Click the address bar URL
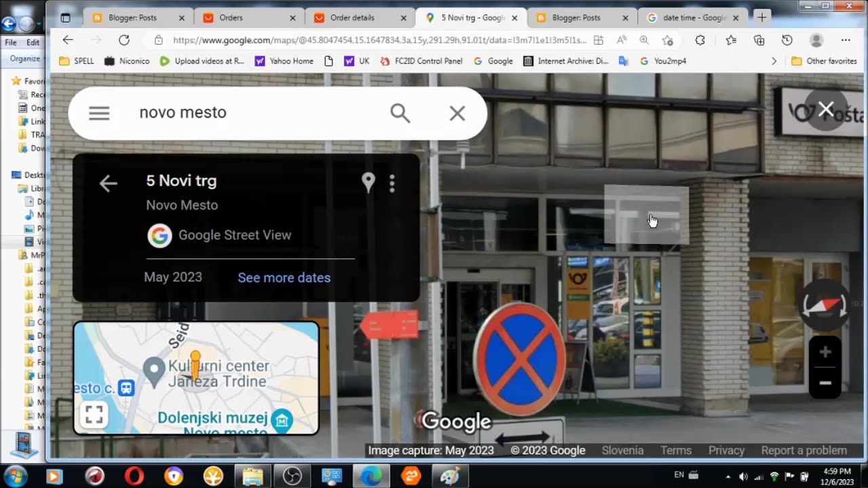This screenshot has width=868, height=488. [380, 40]
